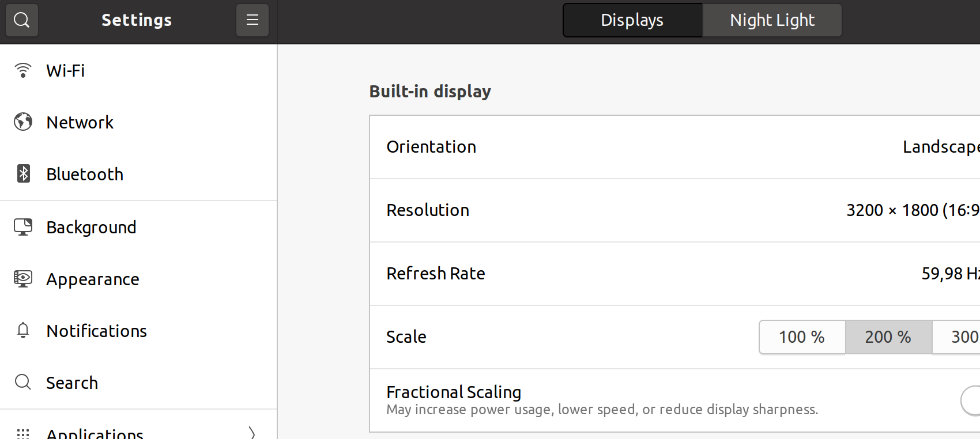The image size is (980, 439).
Task: Click the Network globe icon
Action: coord(23,122)
